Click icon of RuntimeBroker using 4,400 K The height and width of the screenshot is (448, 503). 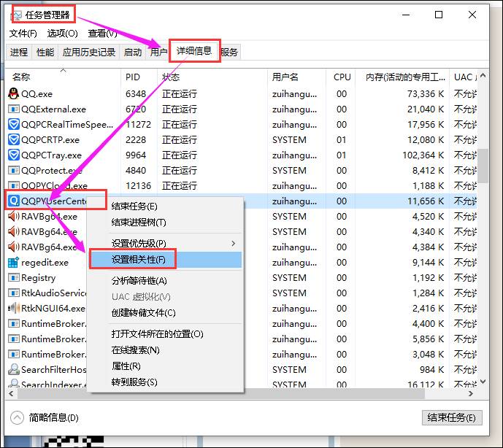tap(13, 323)
